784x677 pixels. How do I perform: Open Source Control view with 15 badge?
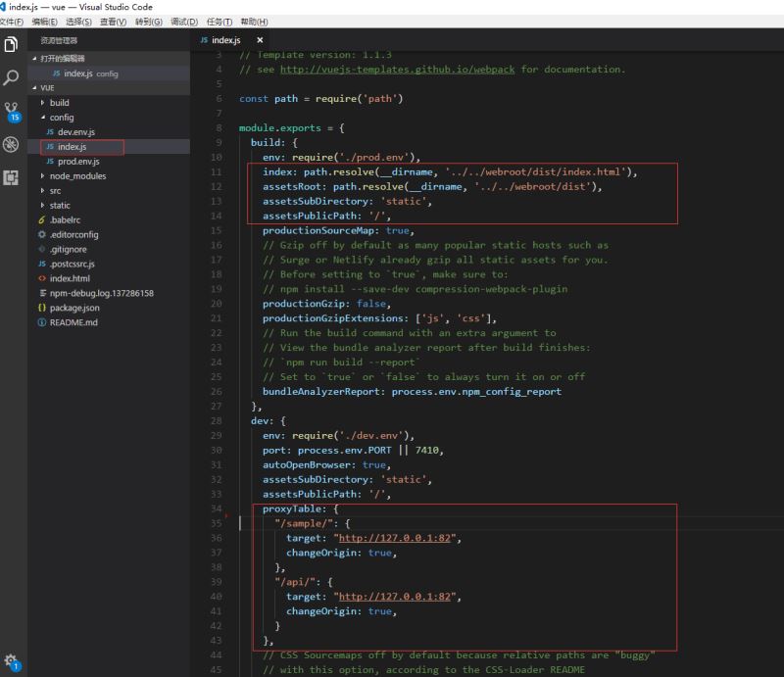(11, 112)
